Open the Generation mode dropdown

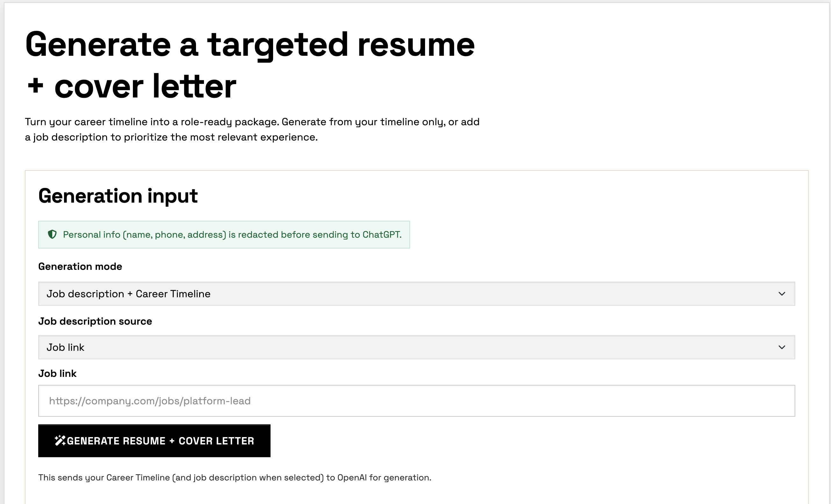tap(416, 294)
